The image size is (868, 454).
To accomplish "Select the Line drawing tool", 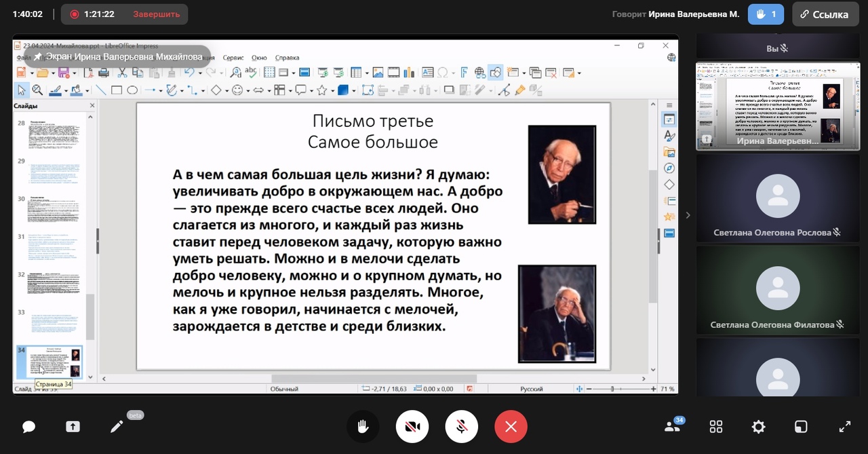I will pyautogui.click(x=101, y=90).
